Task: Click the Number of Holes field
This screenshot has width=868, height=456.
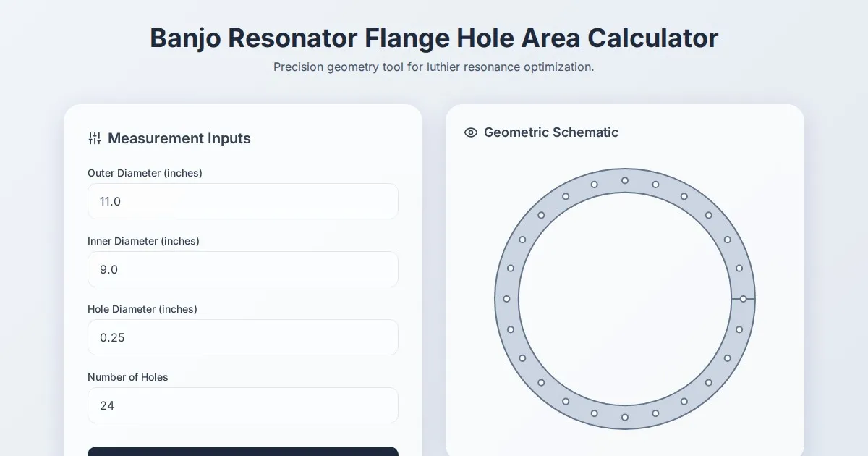Action: click(x=242, y=405)
